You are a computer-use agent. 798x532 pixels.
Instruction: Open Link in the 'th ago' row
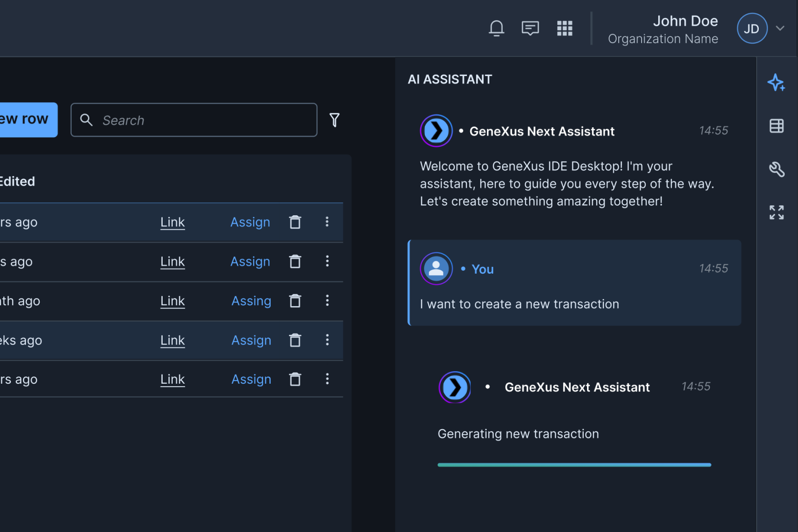click(172, 300)
